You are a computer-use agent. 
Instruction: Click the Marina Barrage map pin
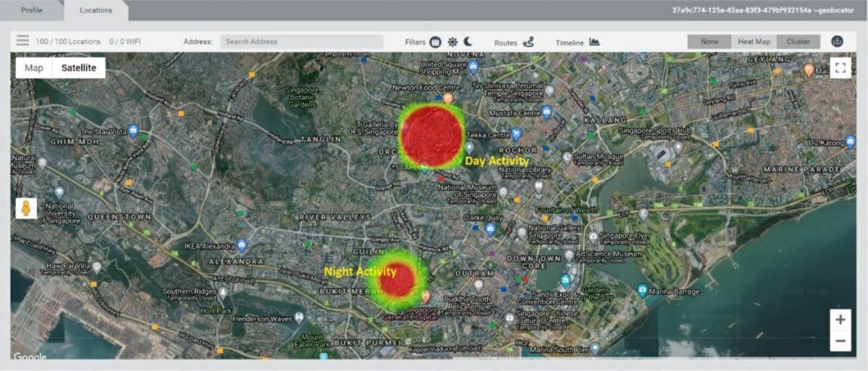[x=642, y=291]
